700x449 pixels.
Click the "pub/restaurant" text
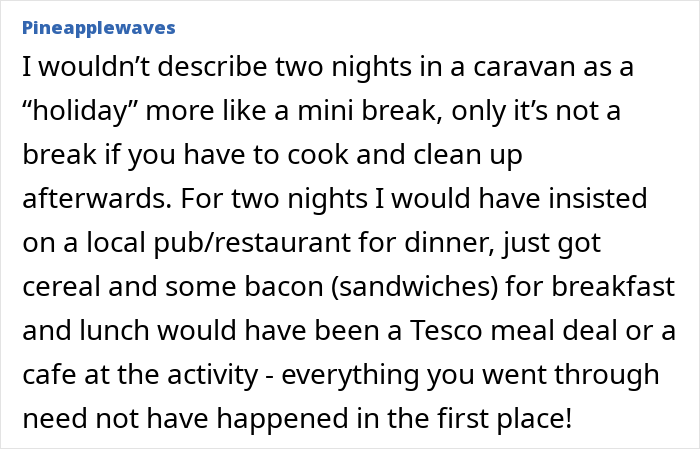point(252,244)
